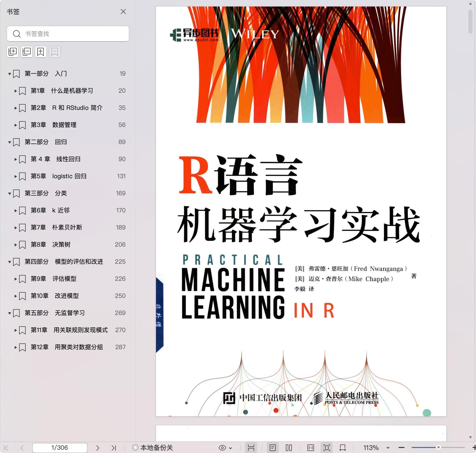Screen dimensions: 476x453
Task: Jump to the last page icon
Action: tap(114, 448)
